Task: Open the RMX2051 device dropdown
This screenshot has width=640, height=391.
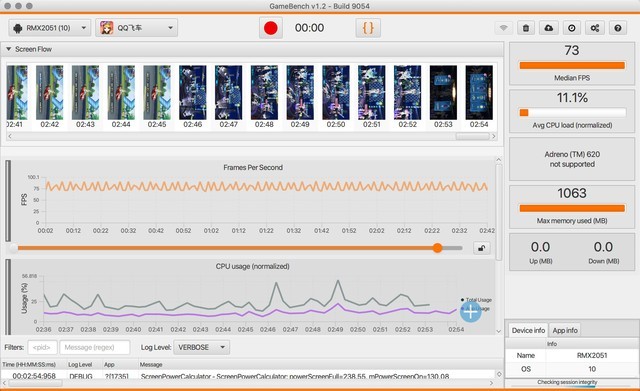Action: click(49, 28)
